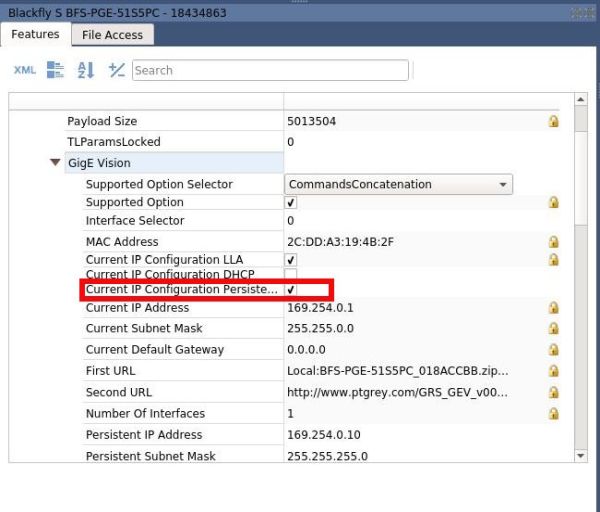Toggle Current IP Configuration Persistent checkbox
This screenshot has width=600, height=512.
[291, 289]
